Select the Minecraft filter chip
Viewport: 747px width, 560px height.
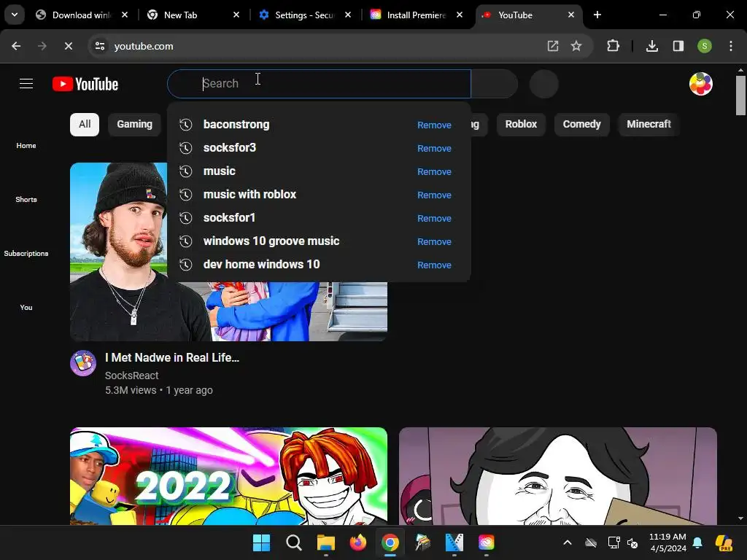click(x=649, y=124)
